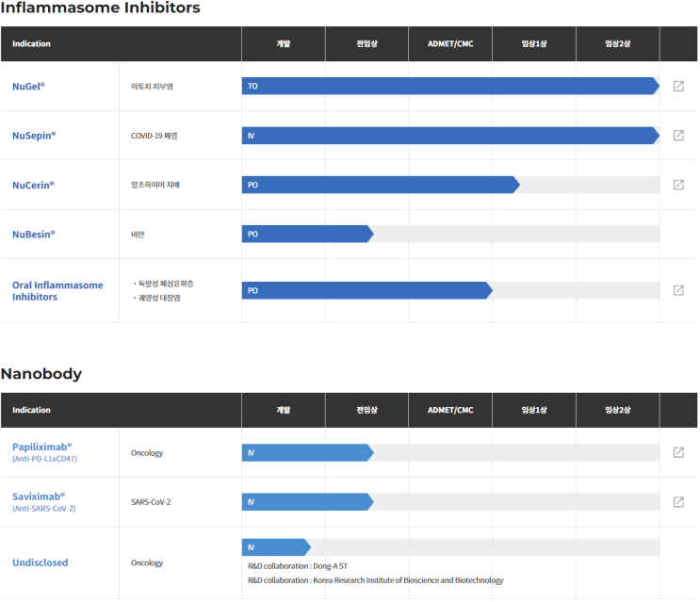The width and height of the screenshot is (700, 602).
Task: Click the NuGel product name link
Action: [x=28, y=87]
